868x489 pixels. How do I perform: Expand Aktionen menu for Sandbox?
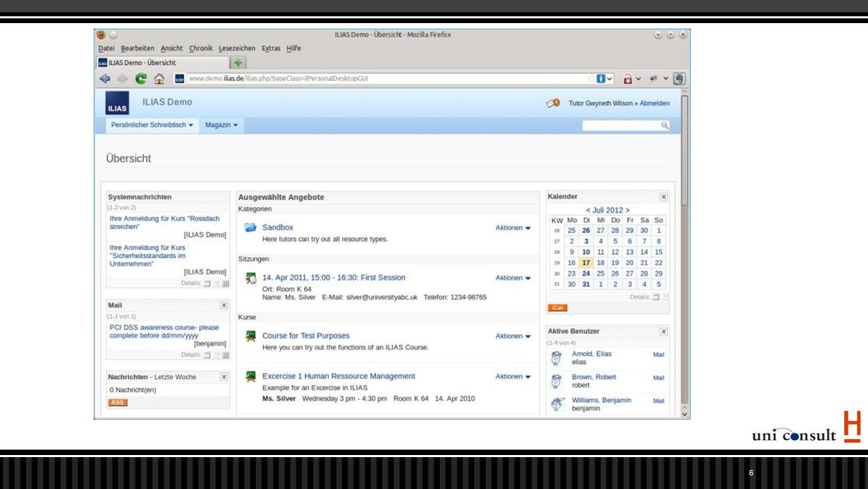coord(513,228)
